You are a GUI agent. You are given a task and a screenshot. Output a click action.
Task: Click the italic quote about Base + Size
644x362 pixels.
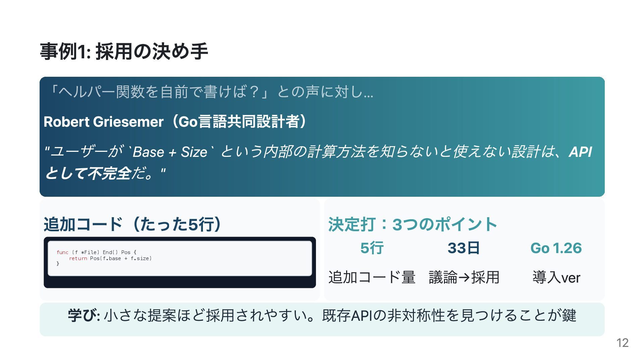318,162
